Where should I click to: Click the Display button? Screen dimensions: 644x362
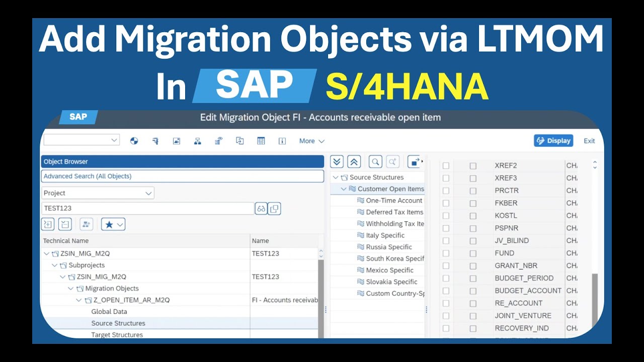pyautogui.click(x=553, y=141)
